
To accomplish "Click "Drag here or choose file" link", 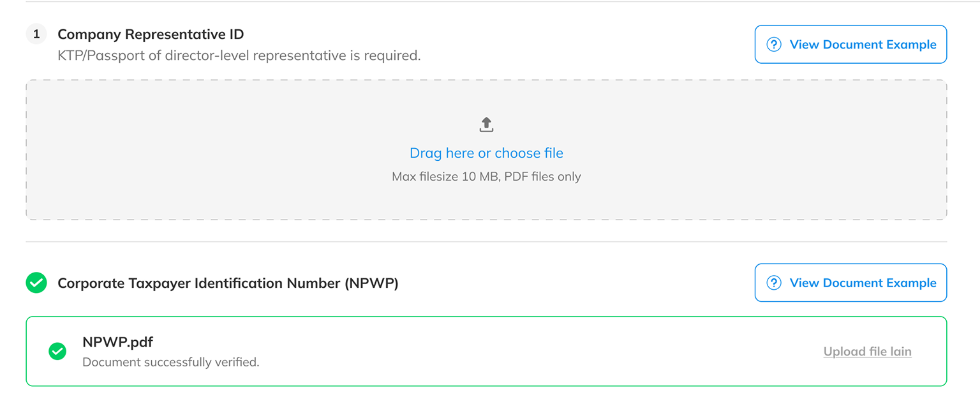I will pos(486,153).
